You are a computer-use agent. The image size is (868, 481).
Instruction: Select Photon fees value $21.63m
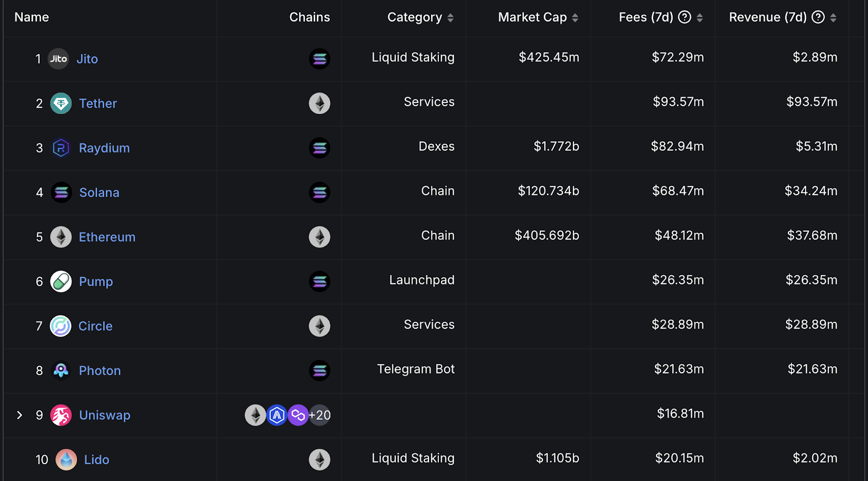(679, 369)
